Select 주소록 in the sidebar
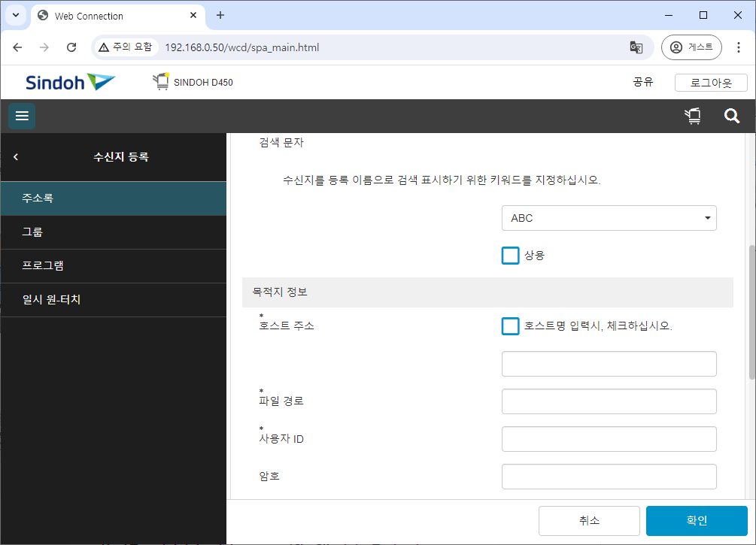Screen dimensions: 756x545 (x=114, y=198)
